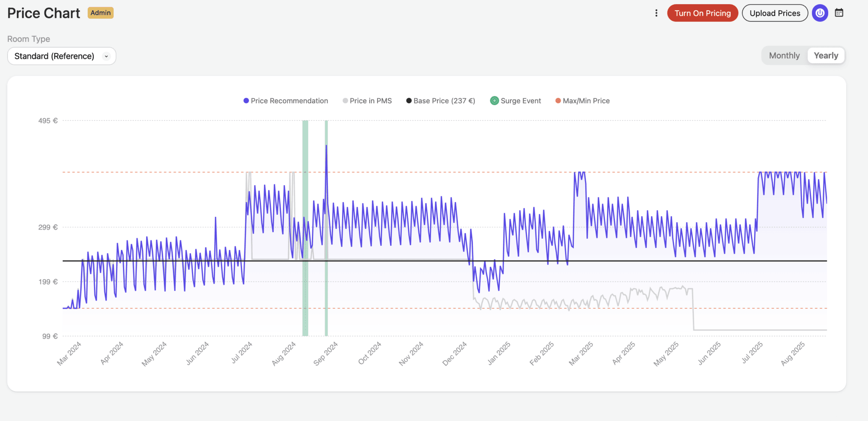Open the Standard (Reference) room type dropdown

click(x=62, y=56)
